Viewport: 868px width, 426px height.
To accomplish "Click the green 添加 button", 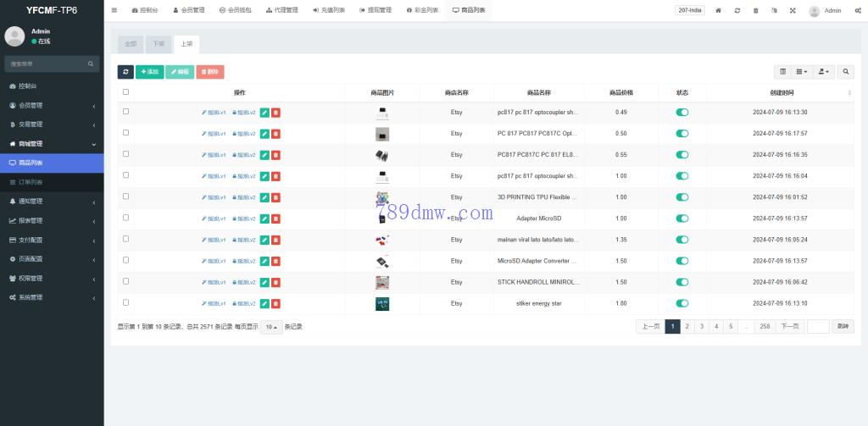I will 149,72.
